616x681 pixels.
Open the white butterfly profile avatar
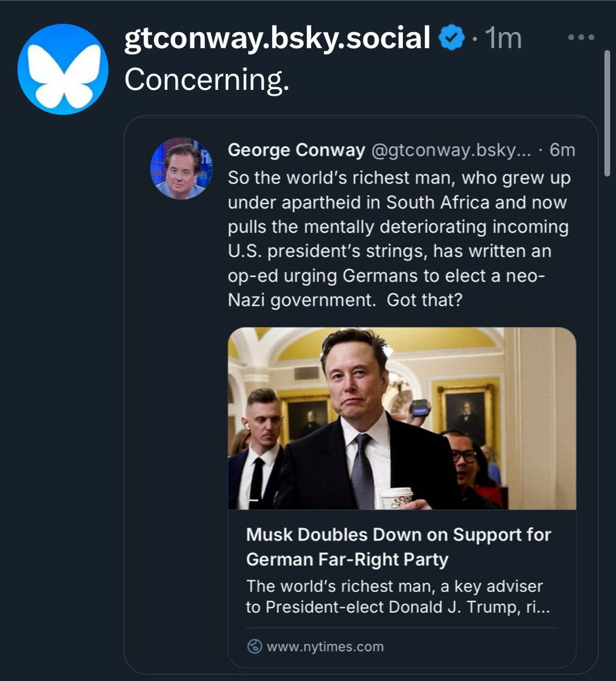pyautogui.click(x=63, y=69)
